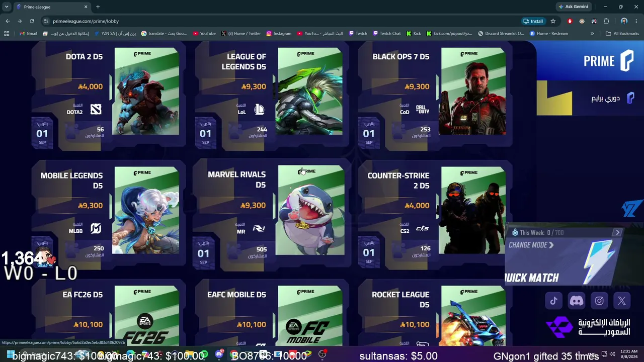Open the Mobile Legends D5 artwork

tap(146, 211)
